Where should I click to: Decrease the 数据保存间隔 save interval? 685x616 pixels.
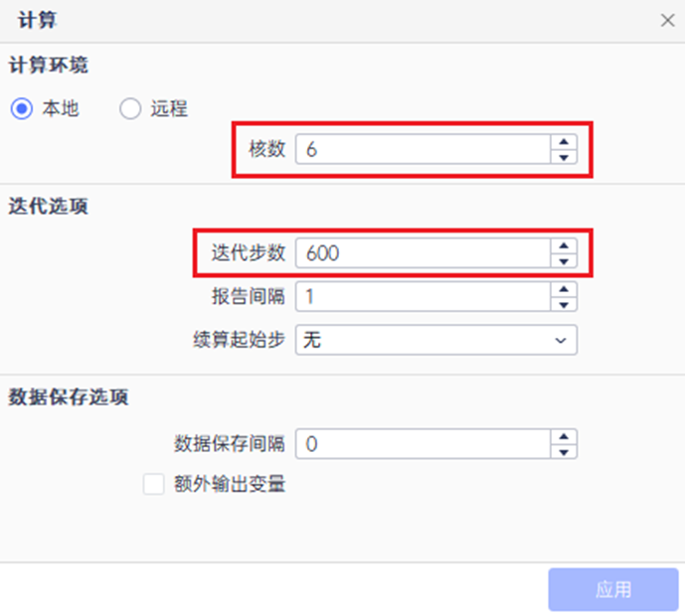pos(564,451)
